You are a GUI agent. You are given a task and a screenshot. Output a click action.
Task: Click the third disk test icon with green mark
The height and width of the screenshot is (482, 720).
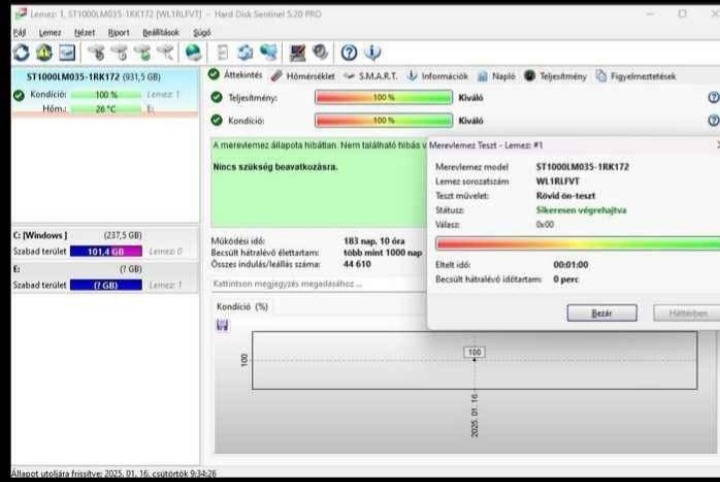pyautogui.click(x=142, y=53)
